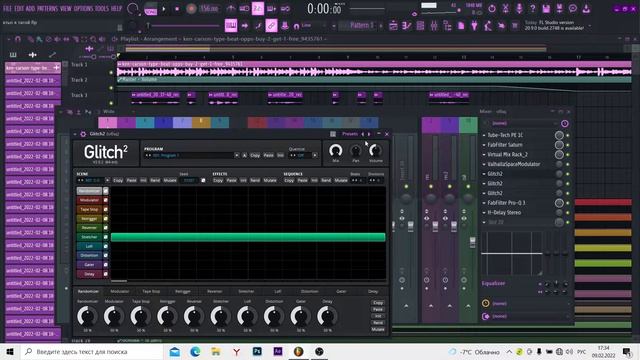Open the TOOLS menu
This screenshot has width=640, height=360.
click(102, 9)
